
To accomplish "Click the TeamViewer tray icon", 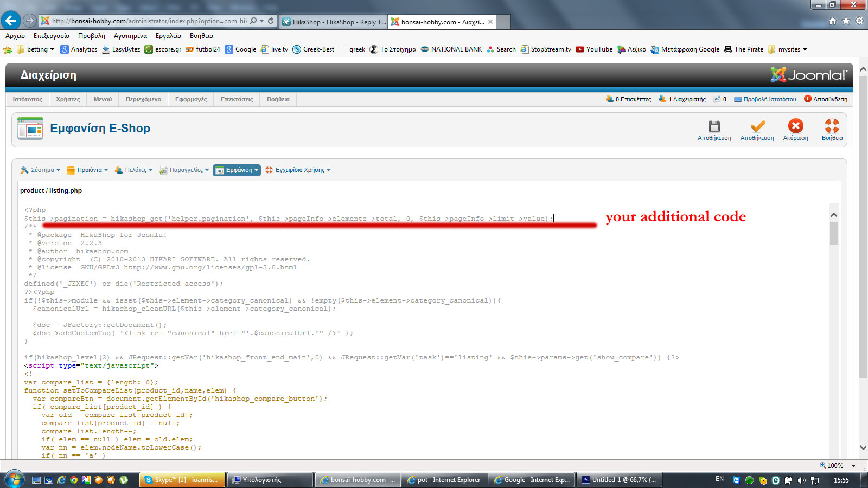I will (x=736, y=480).
